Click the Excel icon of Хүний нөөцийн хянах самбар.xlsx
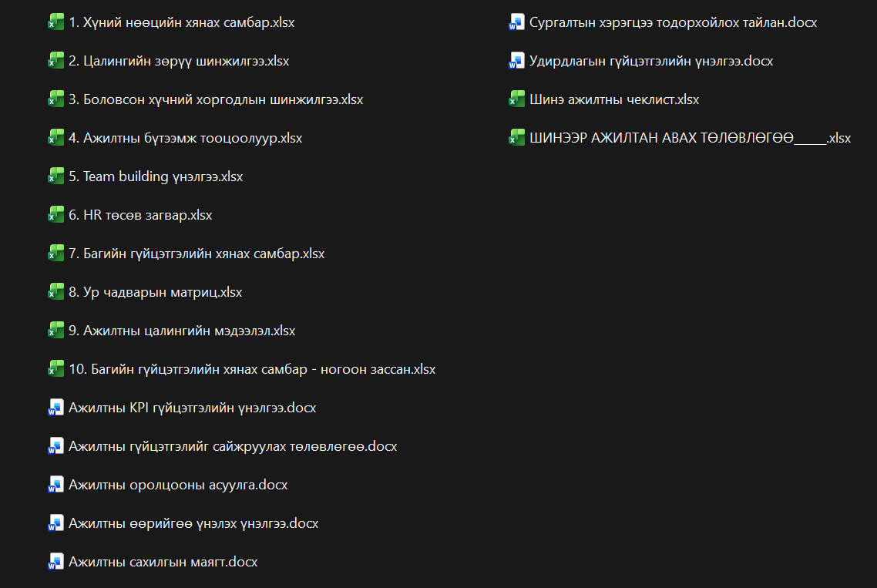Image resolution: width=877 pixels, height=588 pixels. point(55,22)
